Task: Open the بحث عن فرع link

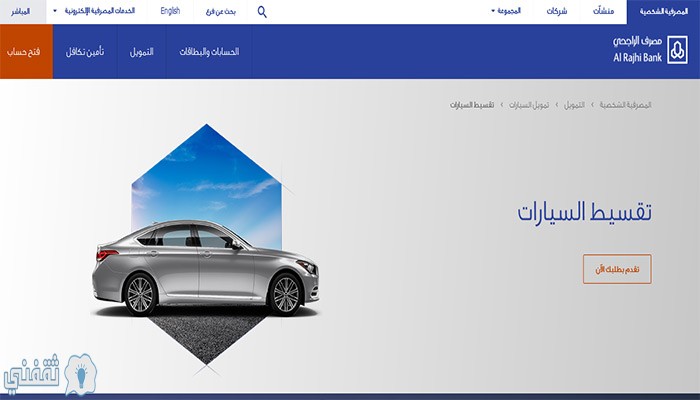Action: 221,12
